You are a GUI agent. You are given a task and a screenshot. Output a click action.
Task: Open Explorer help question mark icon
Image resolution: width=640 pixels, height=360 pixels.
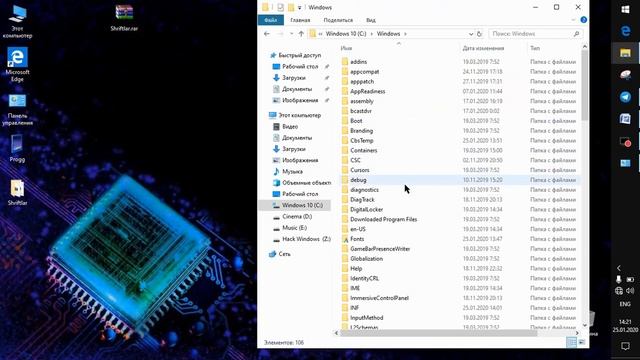coord(584,20)
